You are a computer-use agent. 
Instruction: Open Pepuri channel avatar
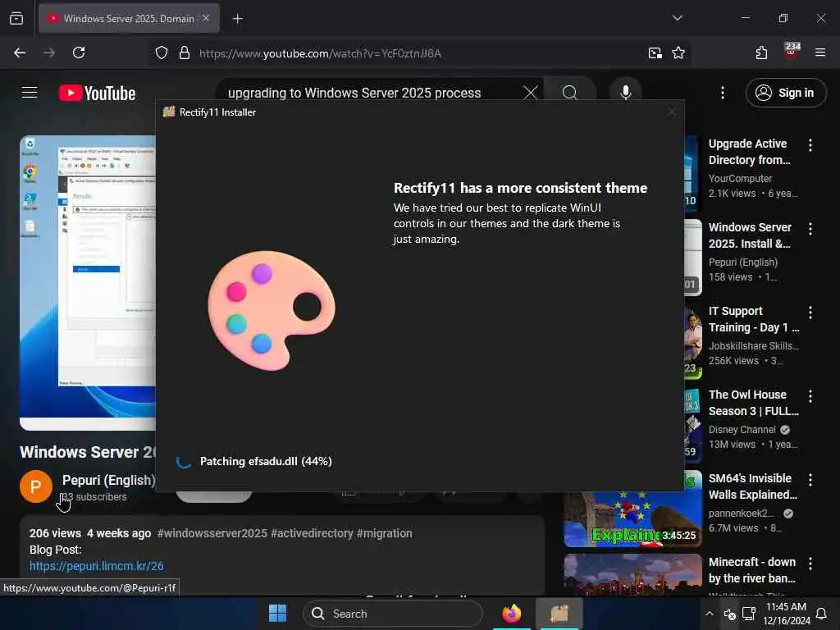click(x=36, y=486)
